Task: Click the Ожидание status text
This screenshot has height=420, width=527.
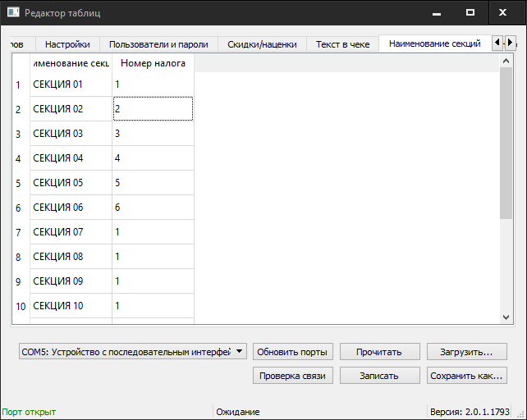Action: [238, 412]
